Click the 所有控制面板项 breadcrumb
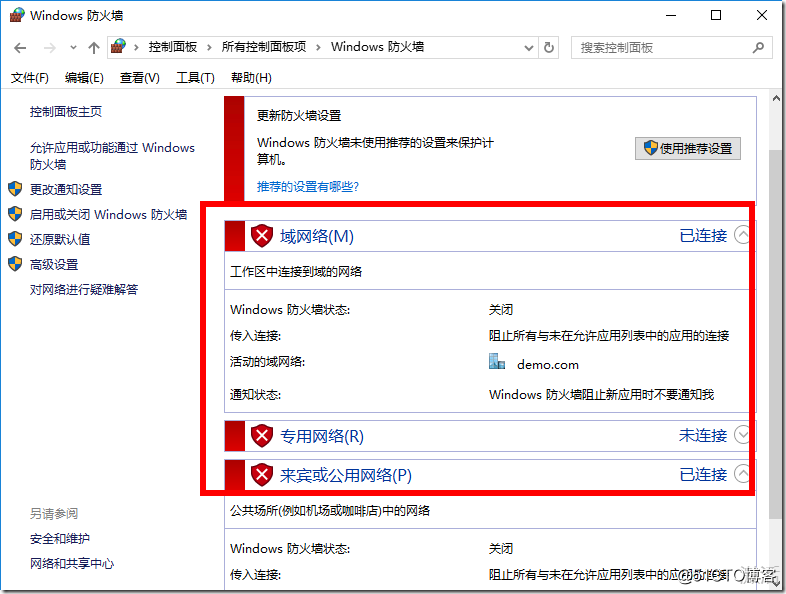Viewport: 786px width, 594px height. click(x=264, y=47)
